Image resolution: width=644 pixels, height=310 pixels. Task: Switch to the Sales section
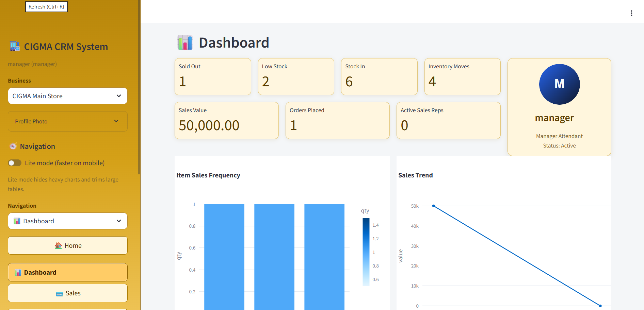67,293
